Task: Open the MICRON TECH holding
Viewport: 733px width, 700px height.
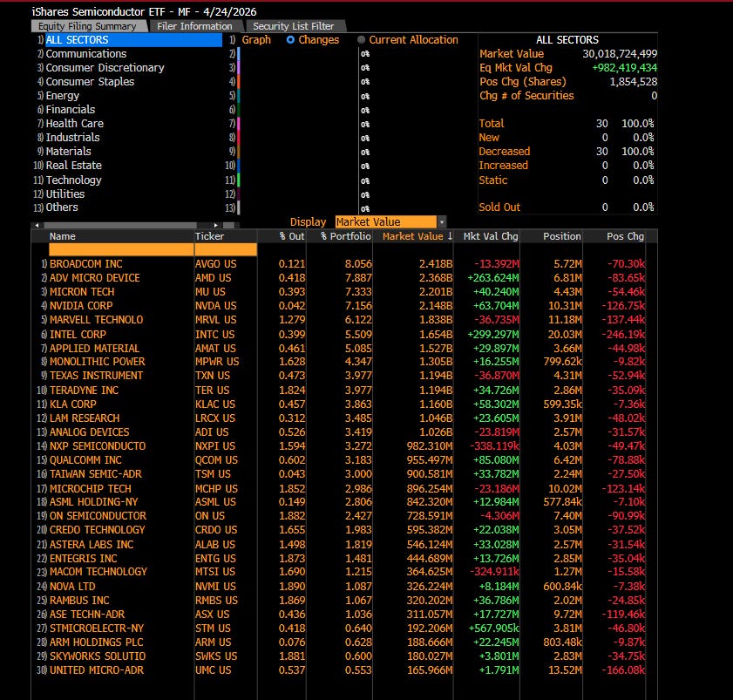Action: click(82, 292)
